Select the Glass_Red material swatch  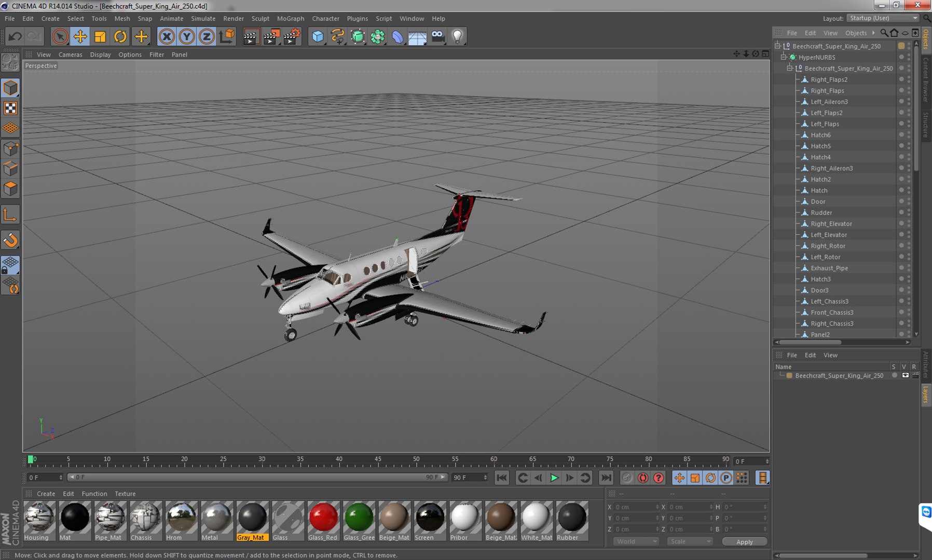click(x=323, y=521)
